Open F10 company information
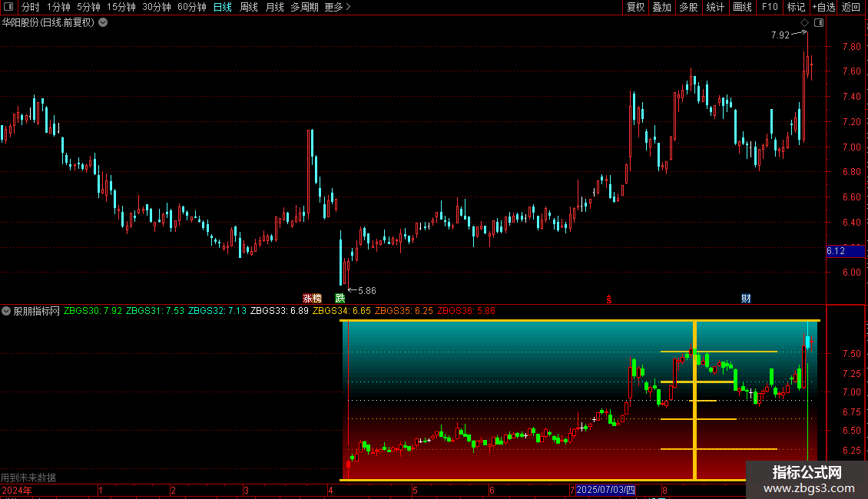 [x=770, y=7]
